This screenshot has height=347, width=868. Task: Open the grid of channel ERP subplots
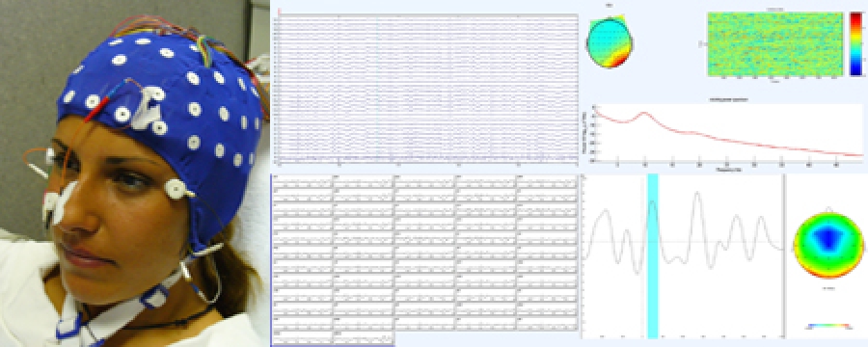(x=425, y=259)
